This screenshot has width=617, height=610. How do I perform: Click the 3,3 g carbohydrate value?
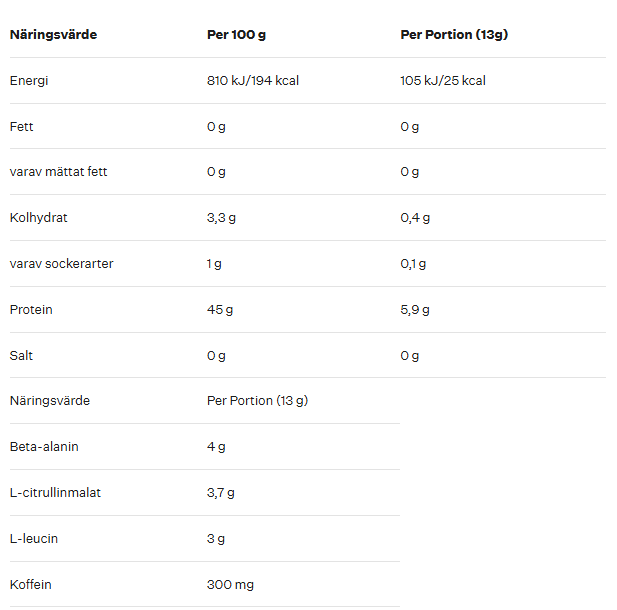tap(221, 218)
